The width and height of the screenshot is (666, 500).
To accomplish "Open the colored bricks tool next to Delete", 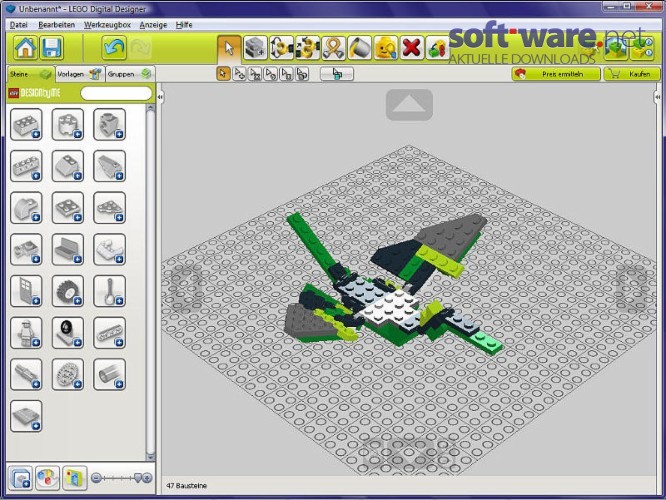I will point(437,48).
